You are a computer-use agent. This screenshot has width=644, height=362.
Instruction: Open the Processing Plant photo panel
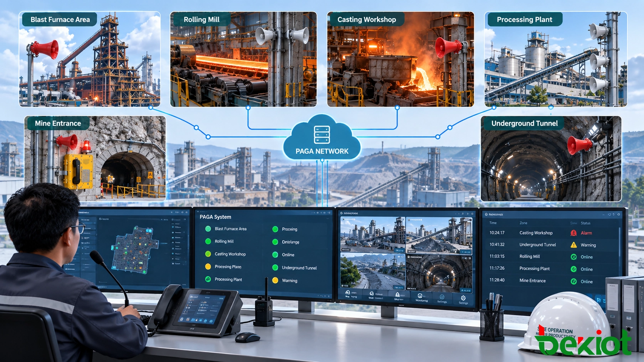coord(556,59)
